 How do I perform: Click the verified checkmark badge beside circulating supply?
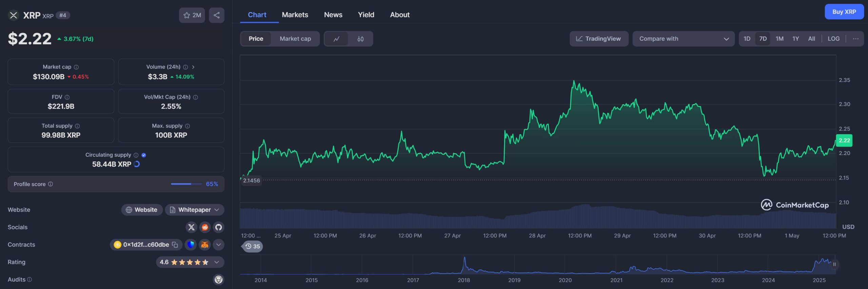pyautogui.click(x=144, y=155)
